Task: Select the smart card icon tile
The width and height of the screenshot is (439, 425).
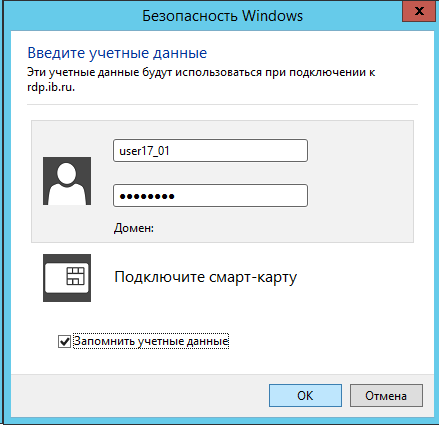Action: point(67,278)
